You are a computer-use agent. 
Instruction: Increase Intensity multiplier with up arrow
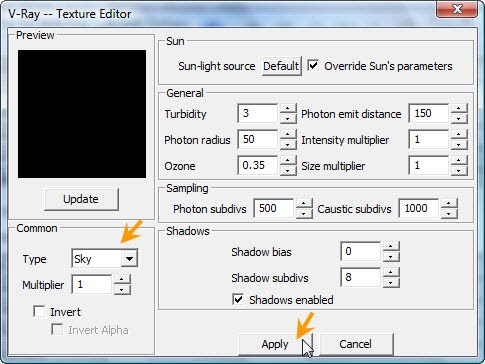point(459,135)
